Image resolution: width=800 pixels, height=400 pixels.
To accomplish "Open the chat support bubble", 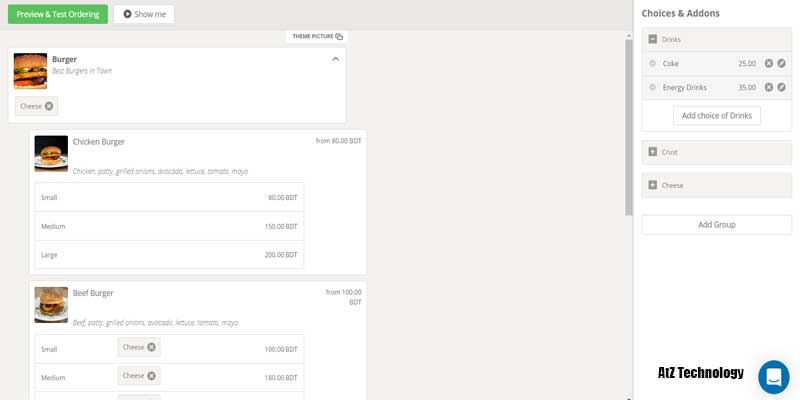I will (x=773, y=377).
